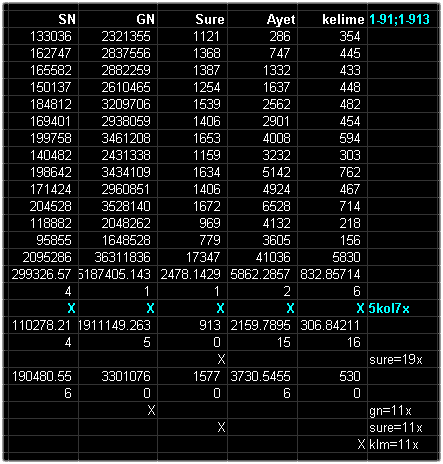Select Ayet value 41036

click(263, 257)
